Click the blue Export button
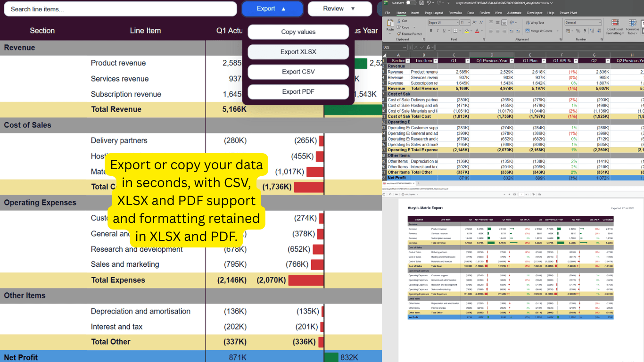Viewport: 644px width, 362px height. click(x=272, y=8)
